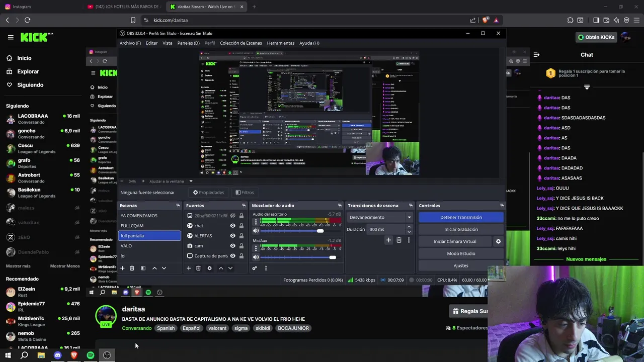Open Colección de Escenas menu
The width and height of the screenshot is (644, 362).
pos(240,43)
